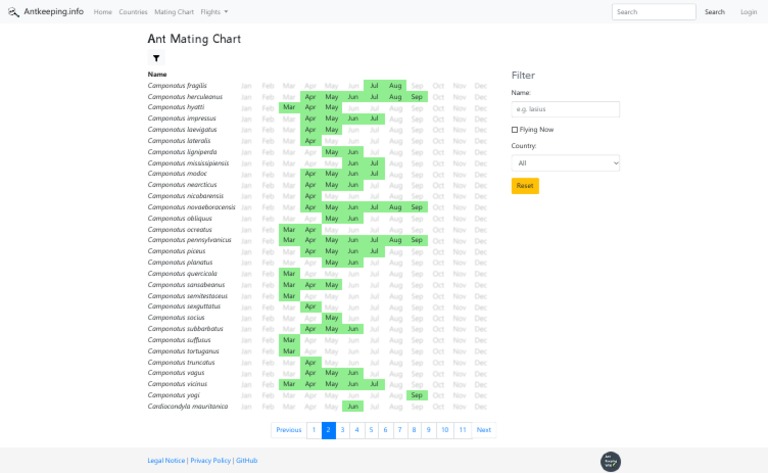Go to the Countries page
The image size is (768, 473).
133,12
